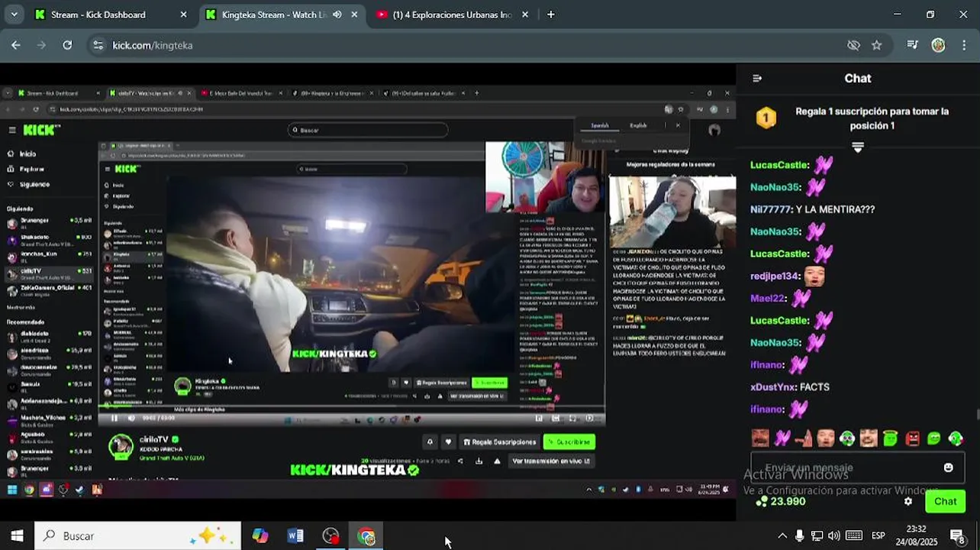Click the 23.990 channel points balance
Viewport: 980px width, 550px height.
(x=780, y=502)
